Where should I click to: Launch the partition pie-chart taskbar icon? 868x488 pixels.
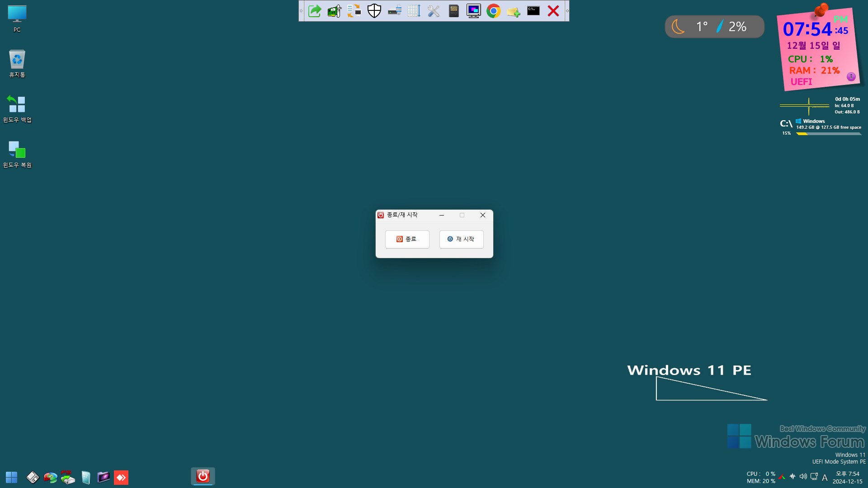coord(50,477)
